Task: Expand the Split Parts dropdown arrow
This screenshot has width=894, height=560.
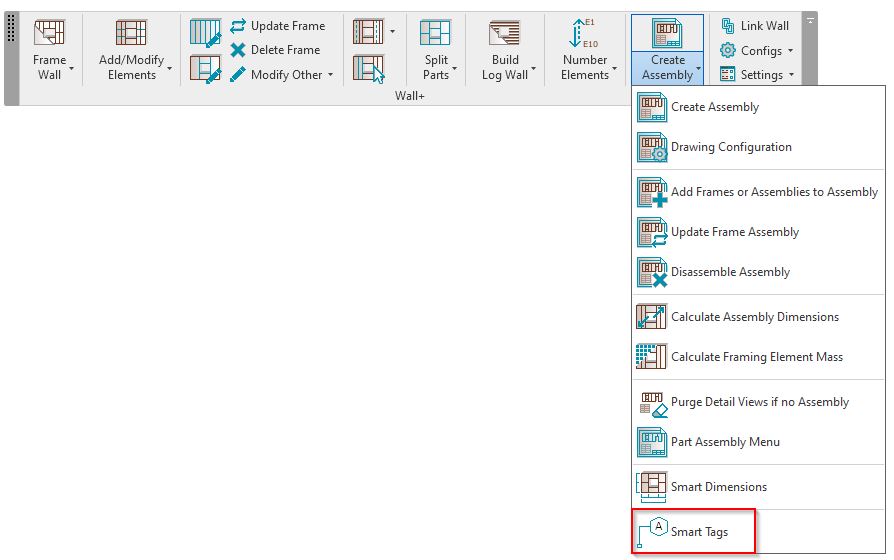Action: click(x=454, y=69)
